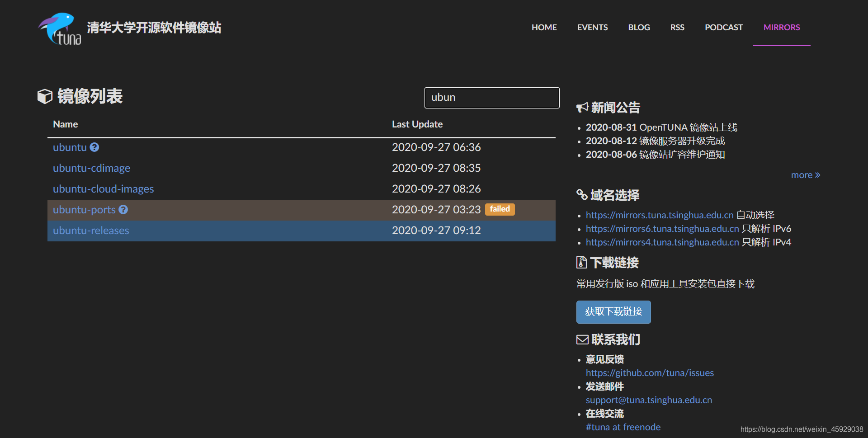Screen dimensions: 868x438
Task: Open the RSS feed link
Action: (x=677, y=28)
